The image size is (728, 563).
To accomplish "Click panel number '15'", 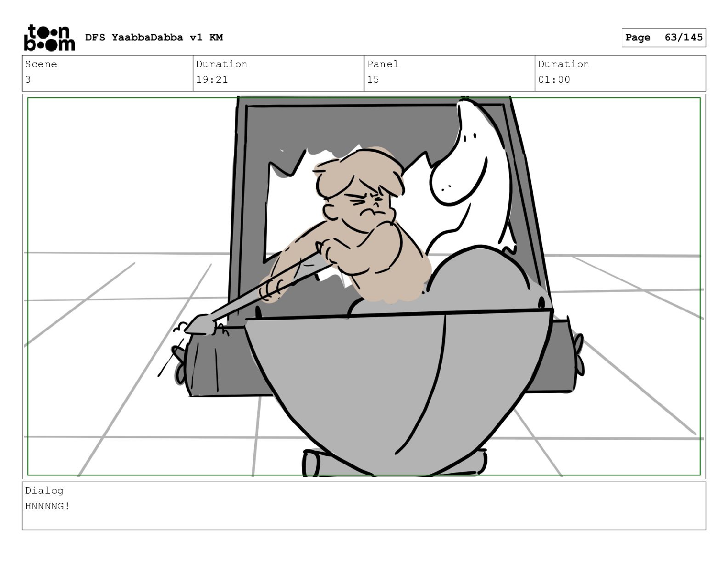I will click(x=373, y=80).
